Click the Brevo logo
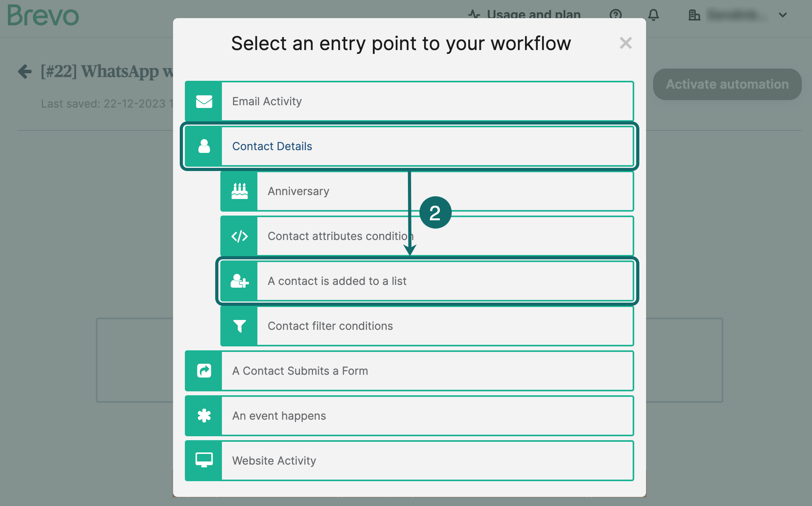Viewport: 812px width, 506px height. 43,16
